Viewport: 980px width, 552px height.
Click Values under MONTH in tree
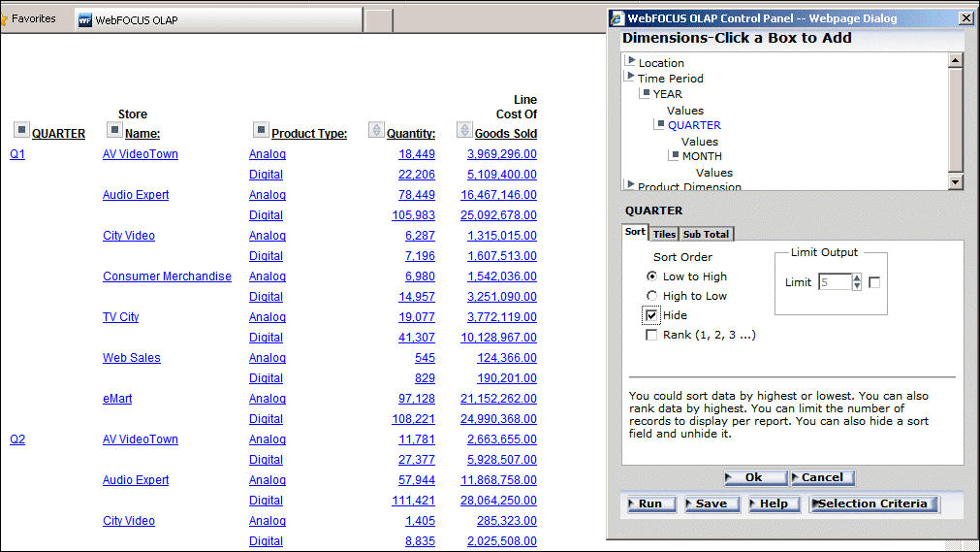click(x=713, y=173)
